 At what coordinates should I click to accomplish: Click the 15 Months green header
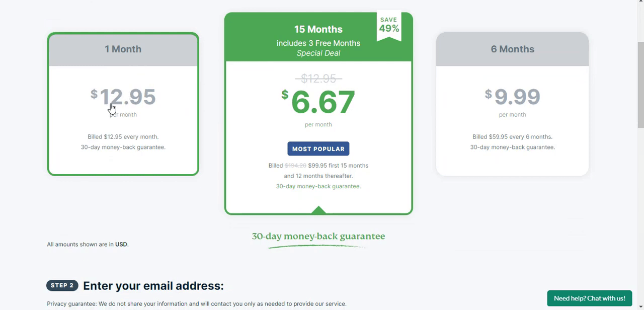coord(318,37)
